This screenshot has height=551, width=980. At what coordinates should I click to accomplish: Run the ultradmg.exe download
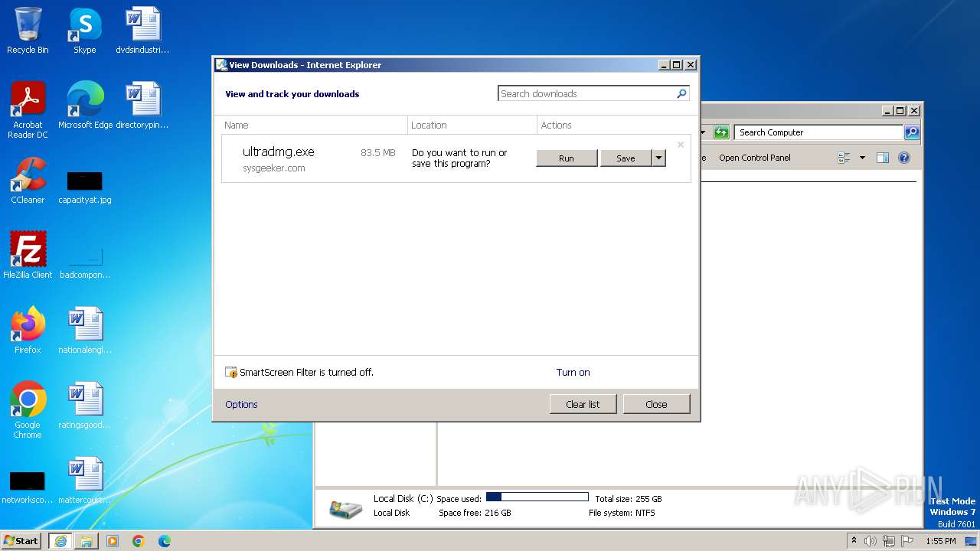tap(567, 158)
